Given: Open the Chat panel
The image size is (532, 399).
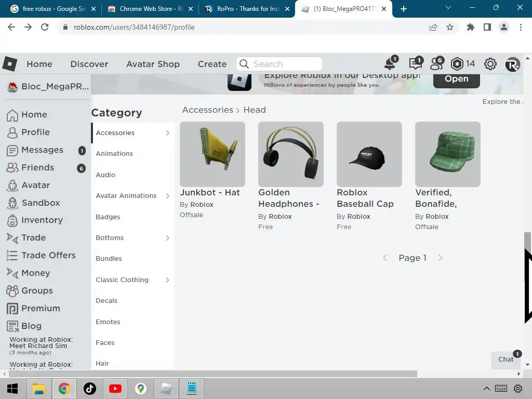Looking at the screenshot, I should click(506, 360).
